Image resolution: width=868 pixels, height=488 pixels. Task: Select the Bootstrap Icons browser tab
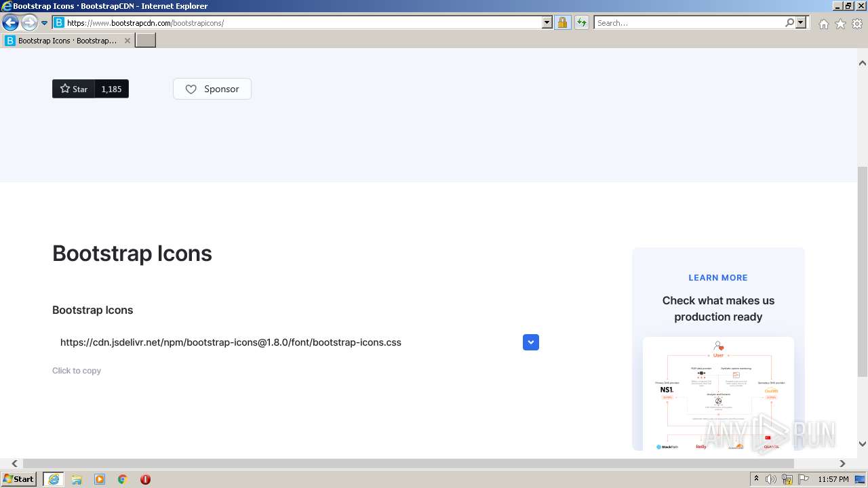click(x=67, y=41)
